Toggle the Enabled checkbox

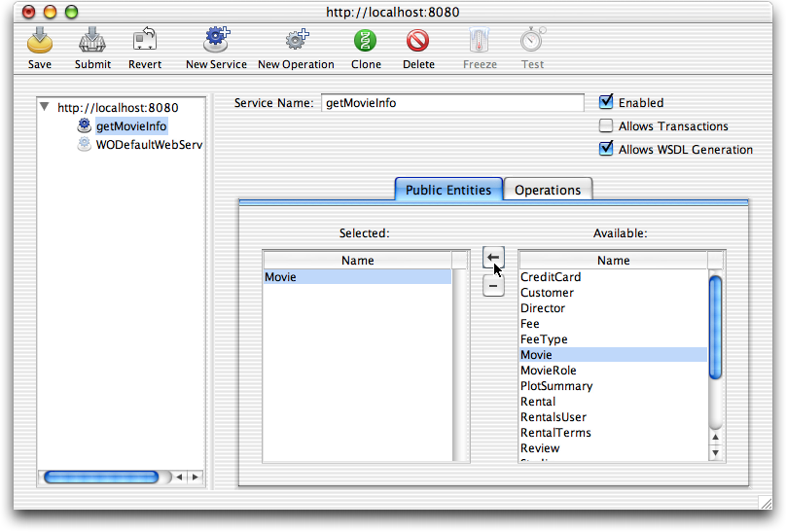pos(606,102)
